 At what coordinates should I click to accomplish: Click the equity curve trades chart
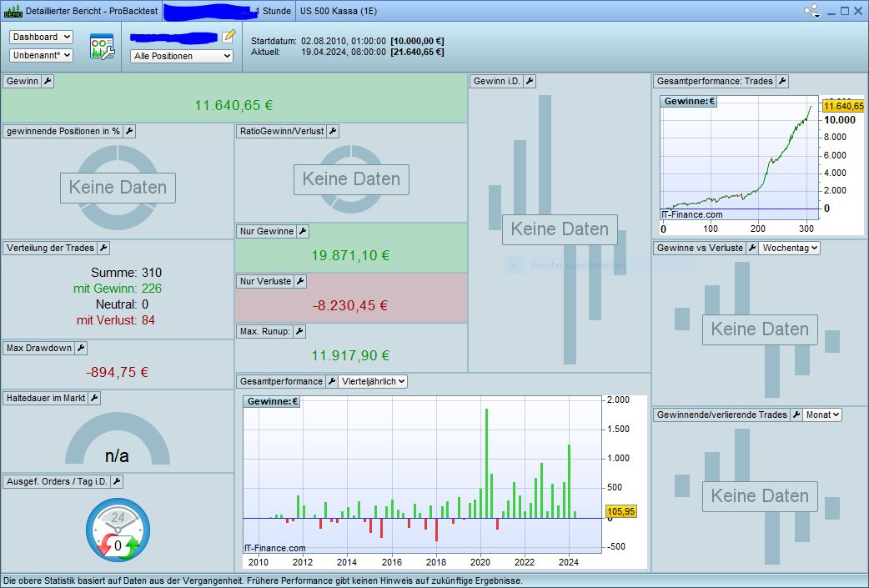point(740,158)
